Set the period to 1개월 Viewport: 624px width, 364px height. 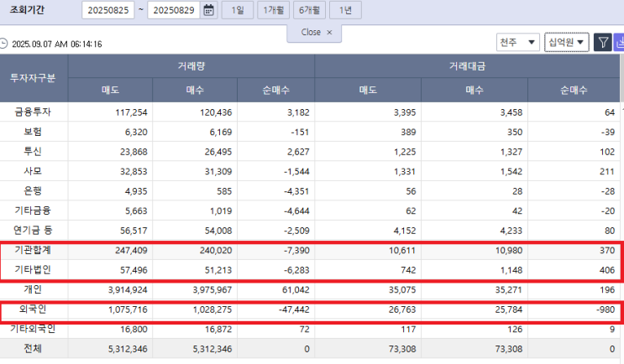coord(274,10)
